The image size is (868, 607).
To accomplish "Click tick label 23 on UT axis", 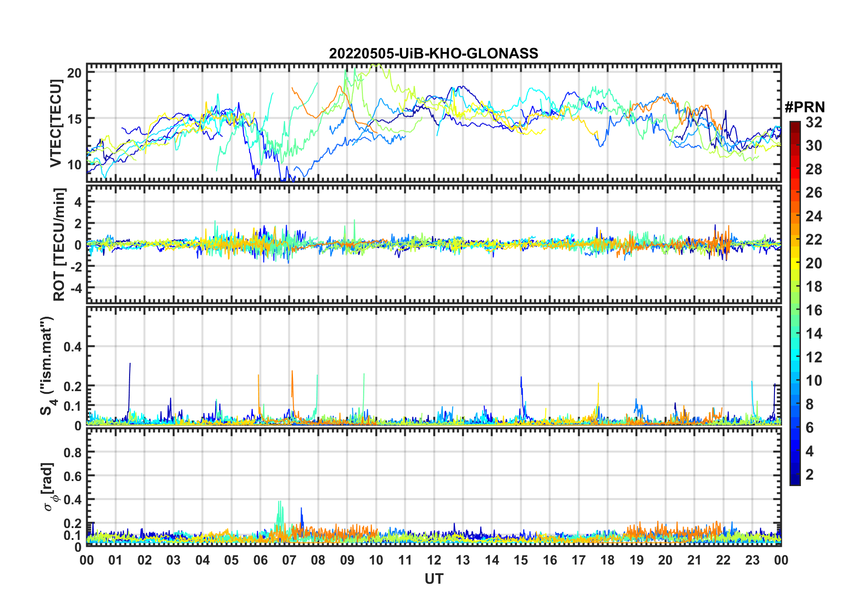I will click(x=752, y=560).
